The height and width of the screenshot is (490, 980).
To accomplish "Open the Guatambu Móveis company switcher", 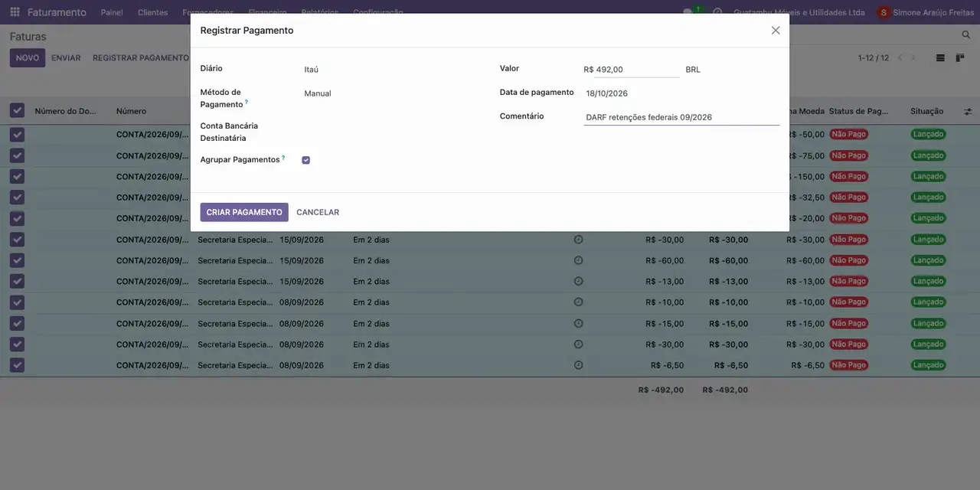I will click(799, 12).
